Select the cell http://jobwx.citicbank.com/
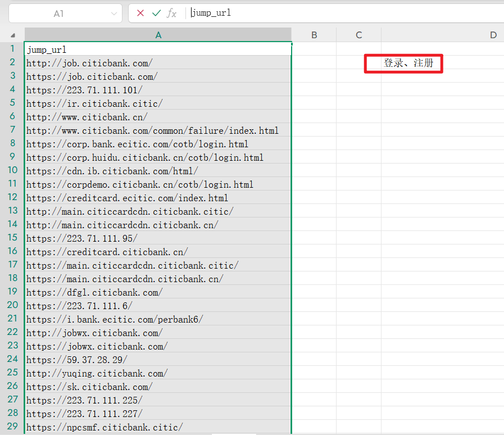This screenshot has height=435, width=504. pos(158,333)
